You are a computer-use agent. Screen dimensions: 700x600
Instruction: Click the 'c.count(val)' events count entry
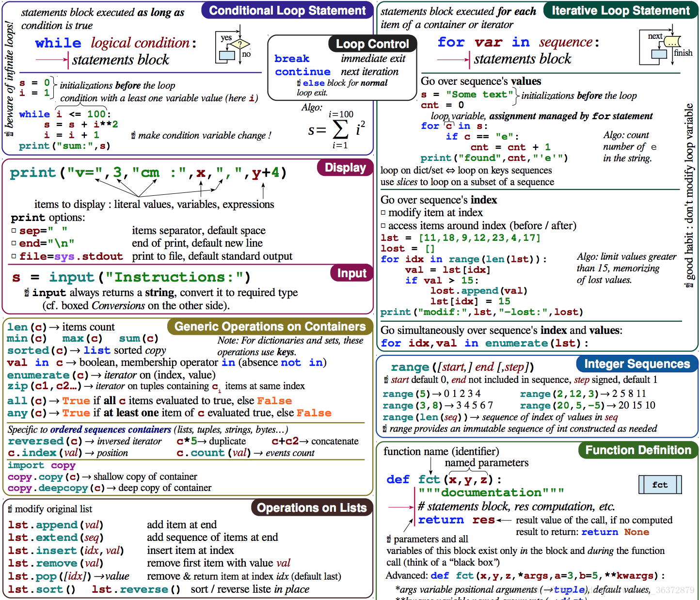click(245, 453)
